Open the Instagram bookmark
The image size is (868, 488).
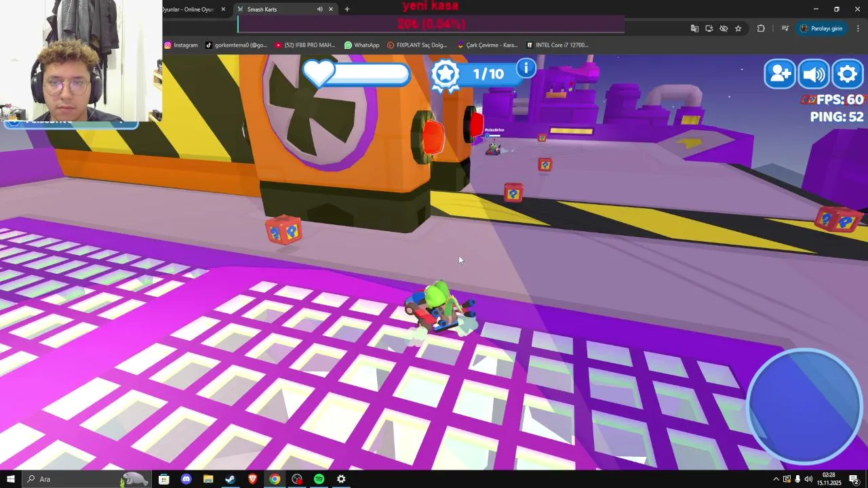pyautogui.click(x=181, y=45)
